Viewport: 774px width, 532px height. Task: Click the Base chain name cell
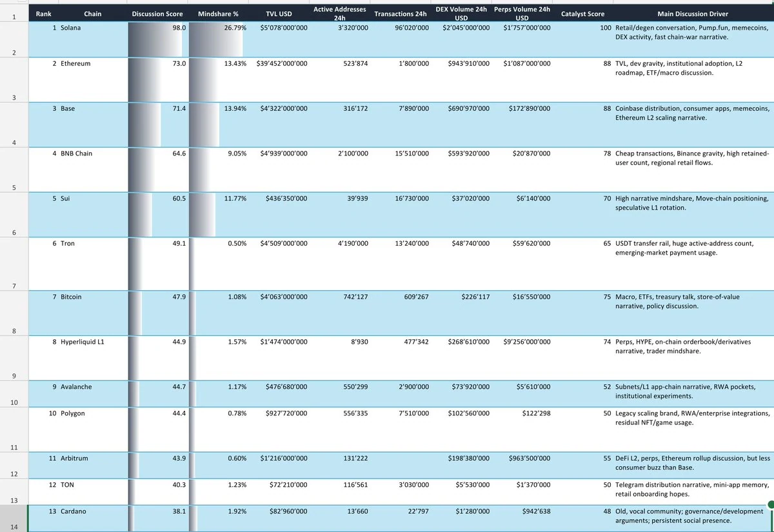[93, 125]
